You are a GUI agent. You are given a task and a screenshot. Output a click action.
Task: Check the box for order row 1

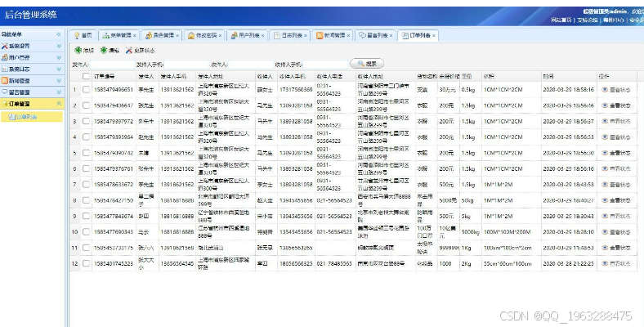point(86,89)
